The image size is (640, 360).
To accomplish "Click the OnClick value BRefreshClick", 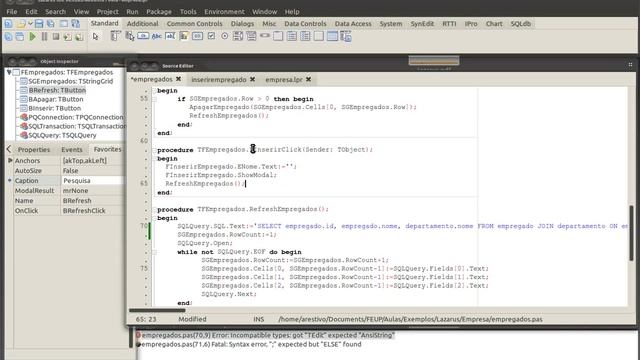I will pos(92,211).
